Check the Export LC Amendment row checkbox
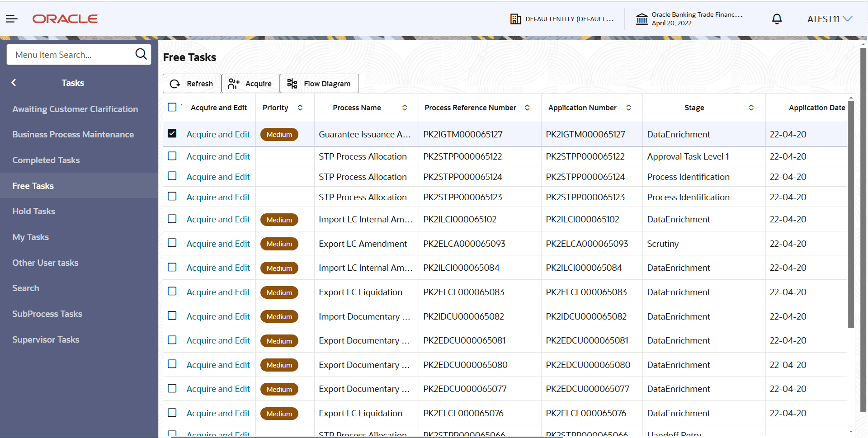Image resolution: width=868 pixels, height=438 pixels. pyautogui.click(x=172, y=243)
